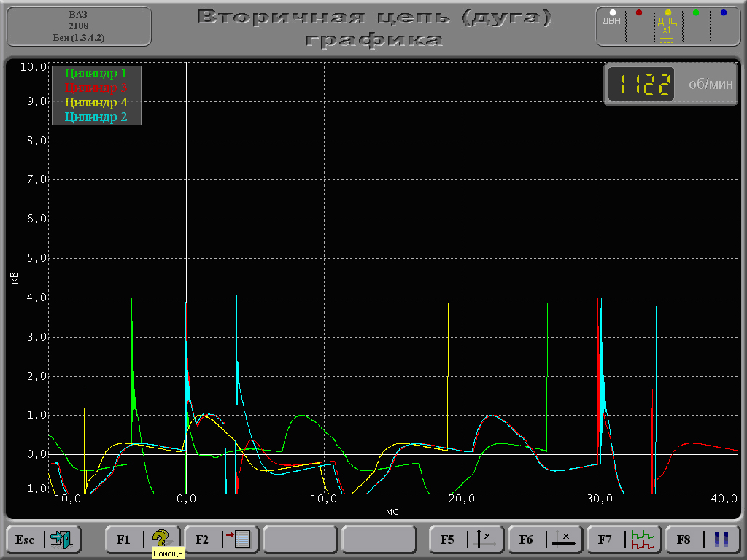Toggle the blue channel indicator dot
The image size is (747, 560).
pos(723,13)
